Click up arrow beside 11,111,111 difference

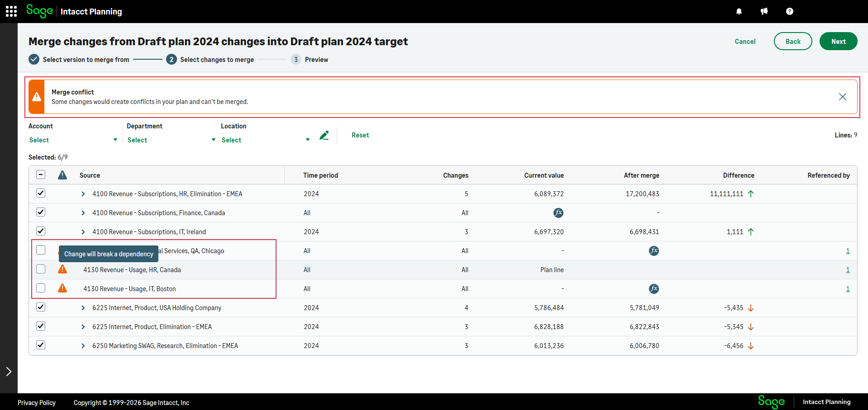click(x=751, y=194)
